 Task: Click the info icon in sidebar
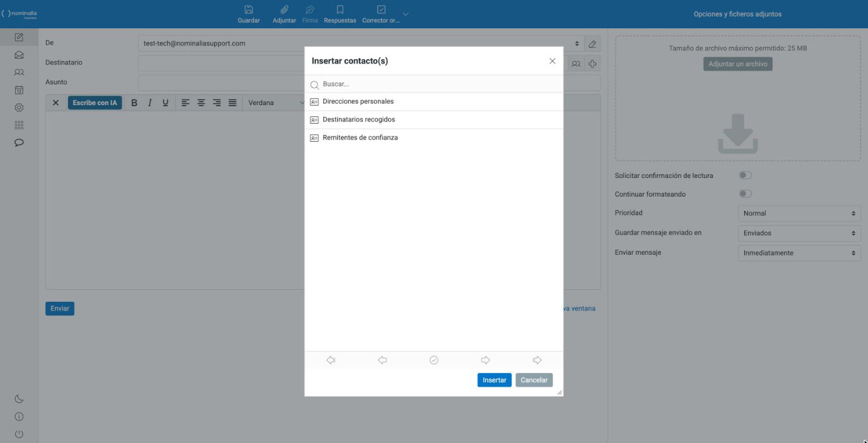pyautogui.click(x=19, y=416)
